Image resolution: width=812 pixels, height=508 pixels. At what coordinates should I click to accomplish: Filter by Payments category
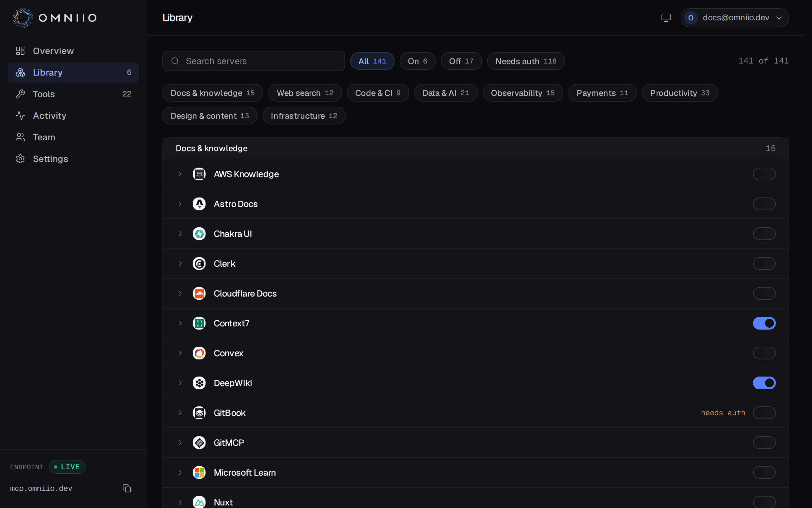coord(602,93)
